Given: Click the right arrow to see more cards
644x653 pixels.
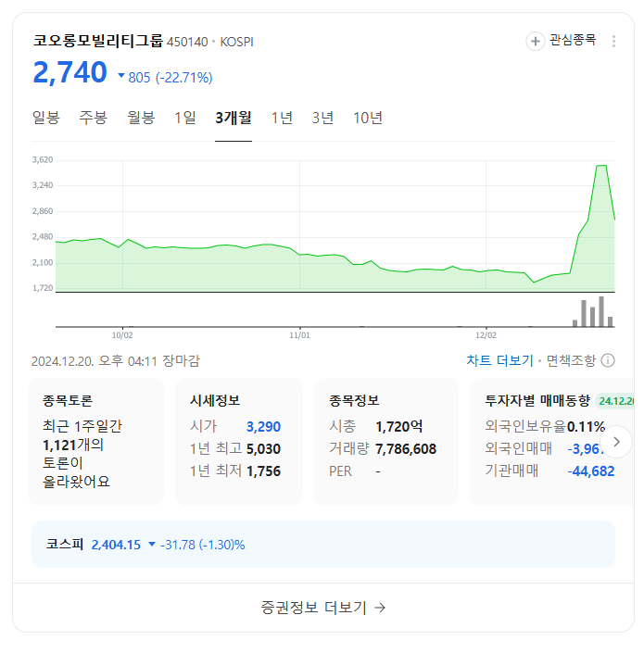Looking at the screenshot, I should [x=616, y=442].
